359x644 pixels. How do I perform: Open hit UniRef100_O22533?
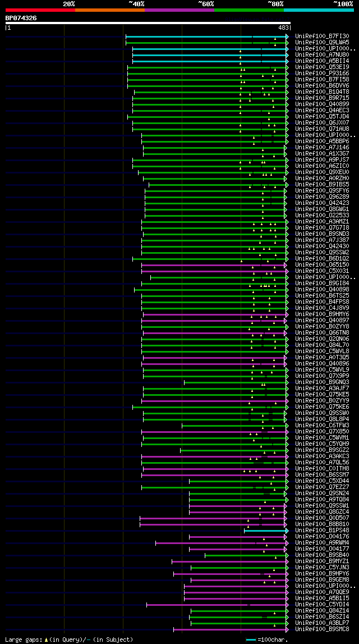click(322, 215)
